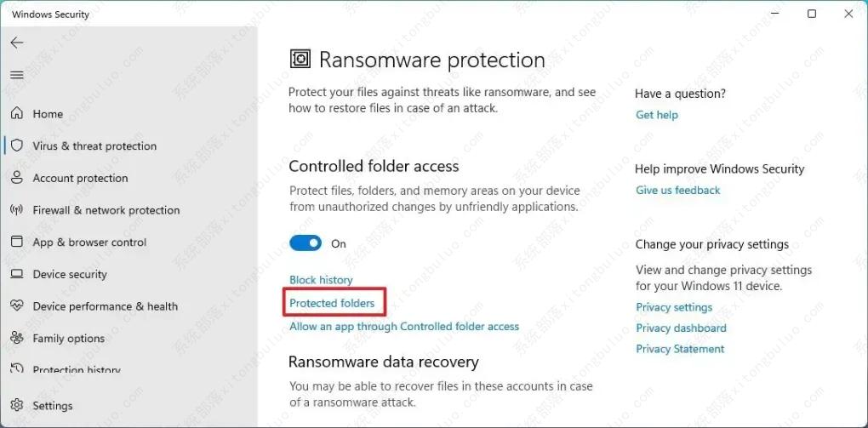Image resolution: width=868 pixels, height=428 pixels.
Task: Open the Block history link
Action: tap(321, 280)
